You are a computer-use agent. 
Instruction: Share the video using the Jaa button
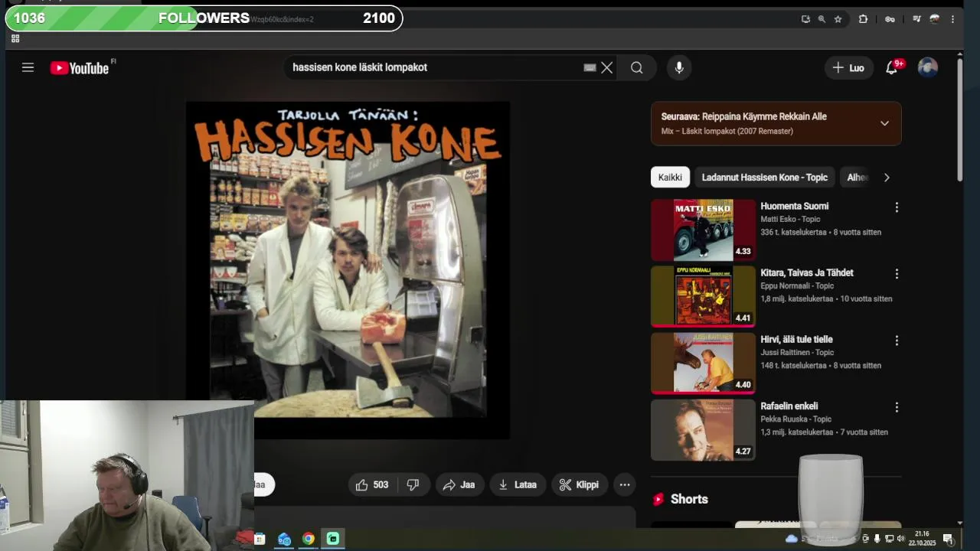459,484
